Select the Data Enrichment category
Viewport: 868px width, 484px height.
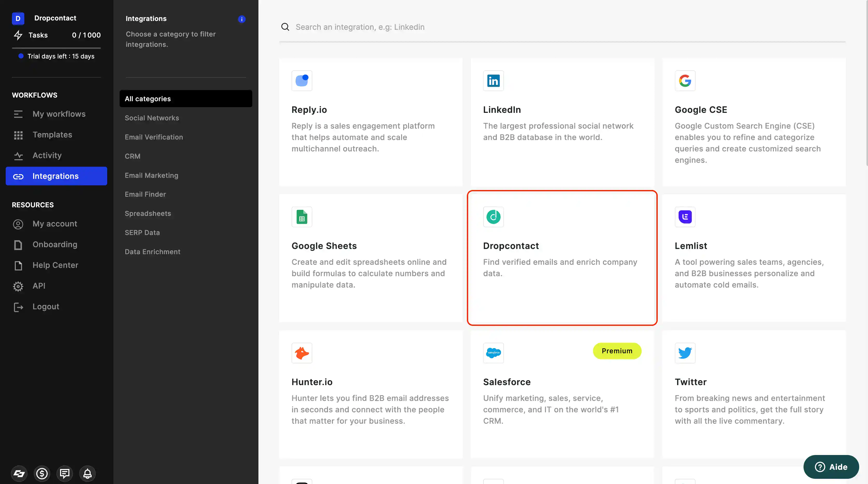tap(152, 252)
